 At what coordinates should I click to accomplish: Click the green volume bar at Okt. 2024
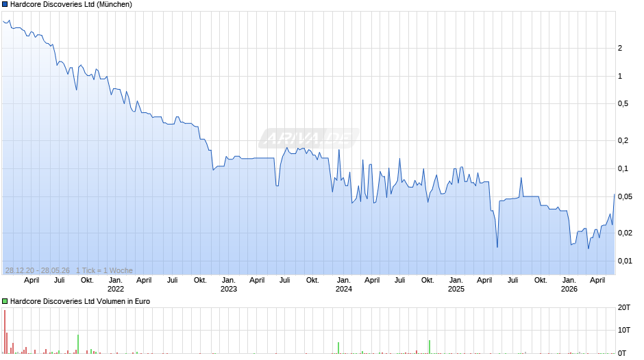point(430,347)
